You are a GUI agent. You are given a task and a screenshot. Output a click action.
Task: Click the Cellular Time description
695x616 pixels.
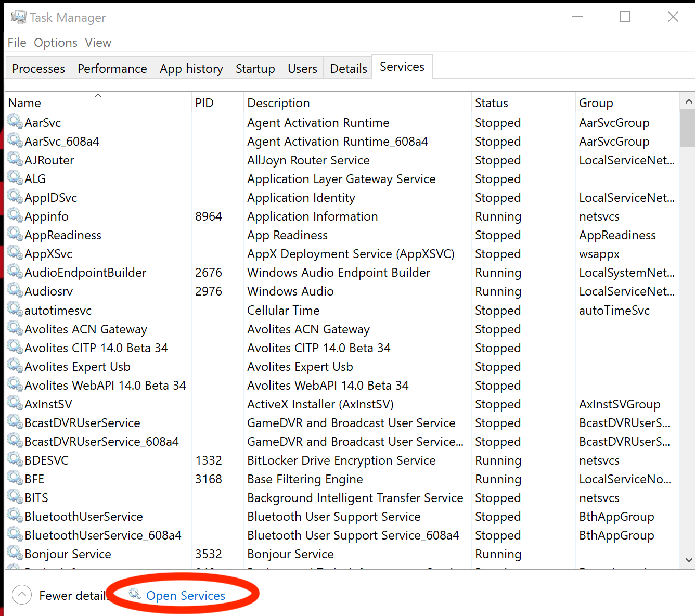(x=284, y=310)
